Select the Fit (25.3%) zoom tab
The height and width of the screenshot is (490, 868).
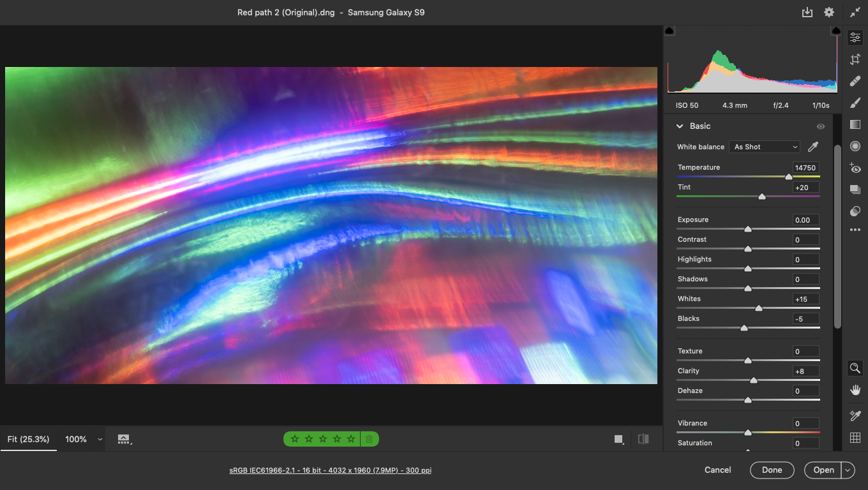[x=28, y=439]
